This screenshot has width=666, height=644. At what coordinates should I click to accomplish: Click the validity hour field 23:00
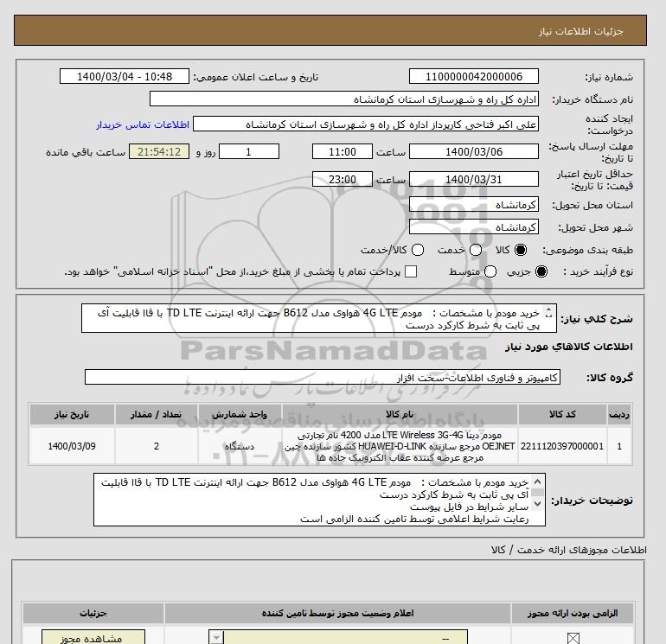pos(343,179)
